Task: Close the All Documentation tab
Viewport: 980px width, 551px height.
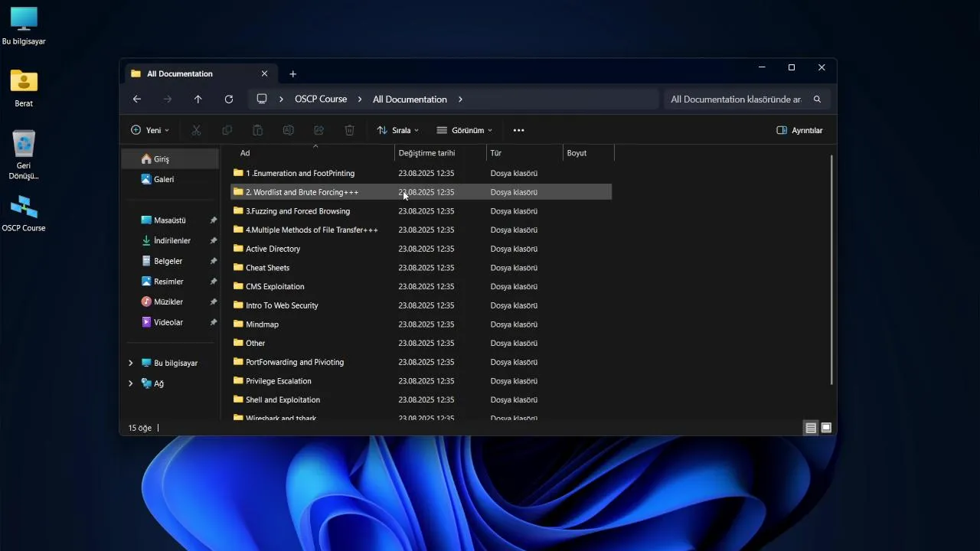Action: click(264, 73)
